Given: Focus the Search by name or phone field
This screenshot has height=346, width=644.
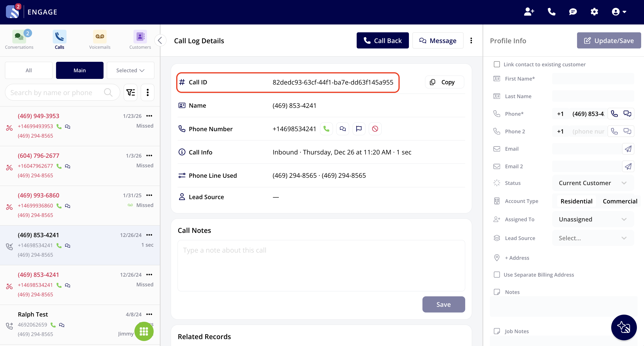Looking at the screenshot, I should [62, 92].
